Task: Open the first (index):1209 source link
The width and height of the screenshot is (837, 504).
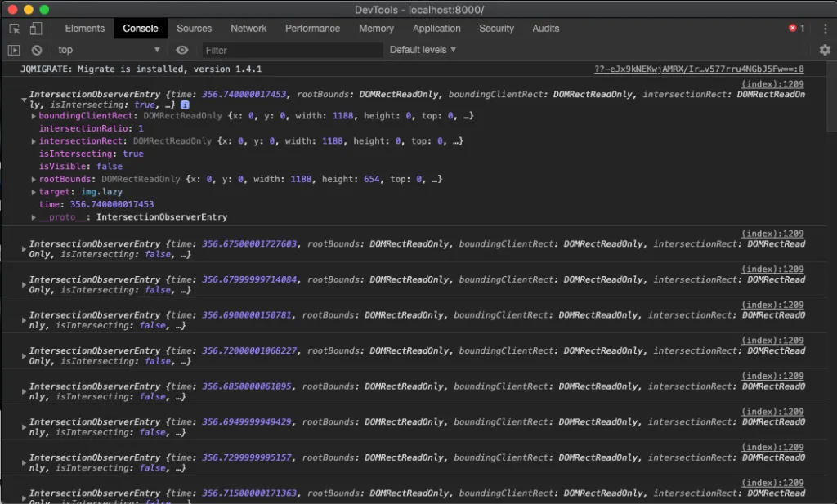Action: [772, 84]
